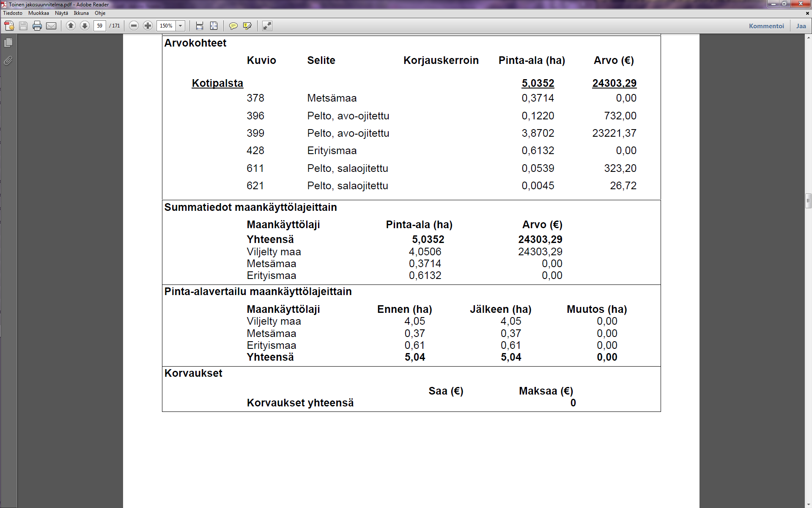Add a sticky note comment
The image size is (812, 508).
(233, 26)
